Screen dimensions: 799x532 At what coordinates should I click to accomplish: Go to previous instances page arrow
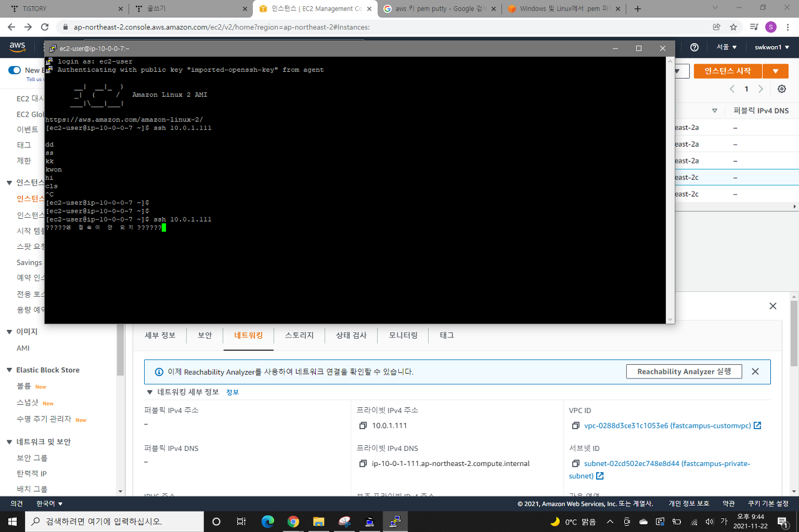pyautogui.click(x=732, y=89)
